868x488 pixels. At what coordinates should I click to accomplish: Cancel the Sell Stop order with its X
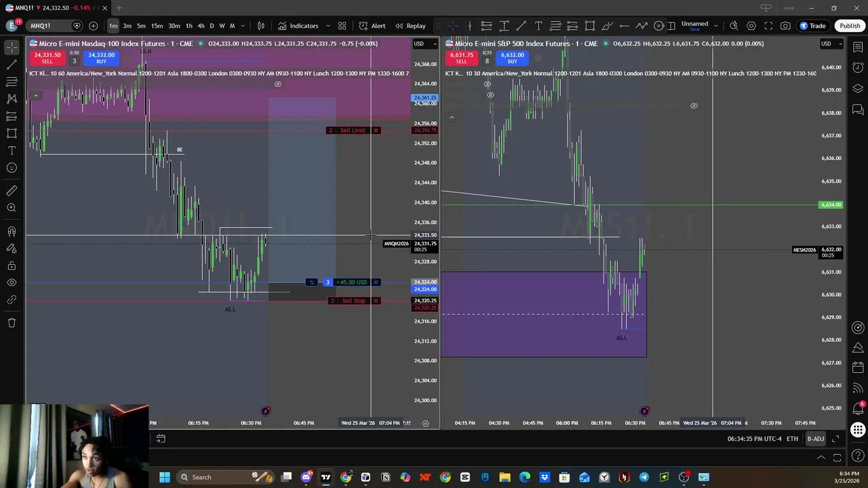click(376, 301)
